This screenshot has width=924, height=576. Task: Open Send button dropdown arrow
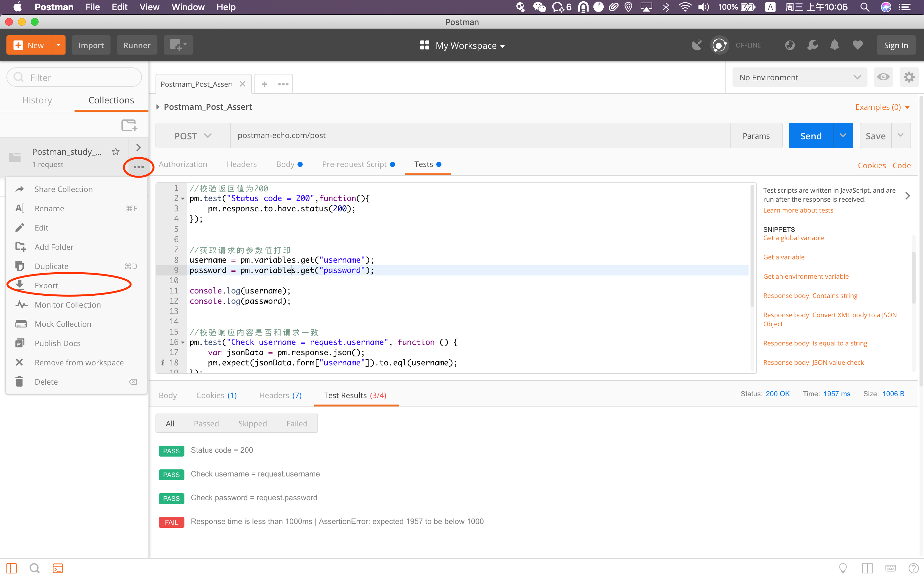[x=843, y=135]
